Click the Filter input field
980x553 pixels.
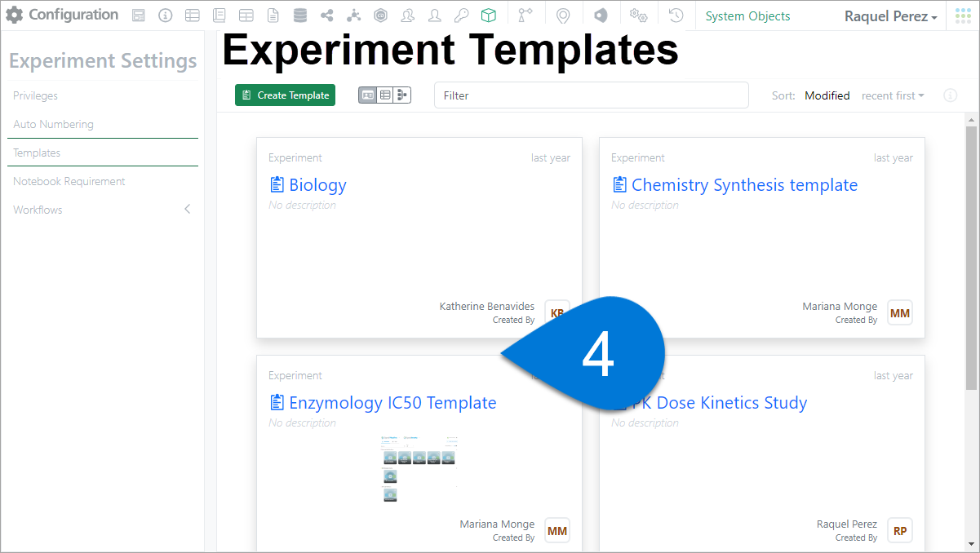(x=591, y=95)
